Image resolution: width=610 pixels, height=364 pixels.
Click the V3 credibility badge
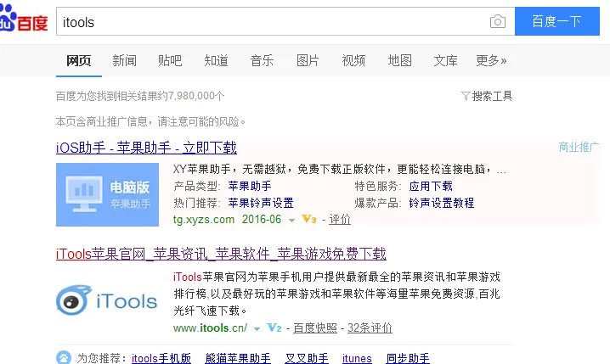tap(309, 220)
